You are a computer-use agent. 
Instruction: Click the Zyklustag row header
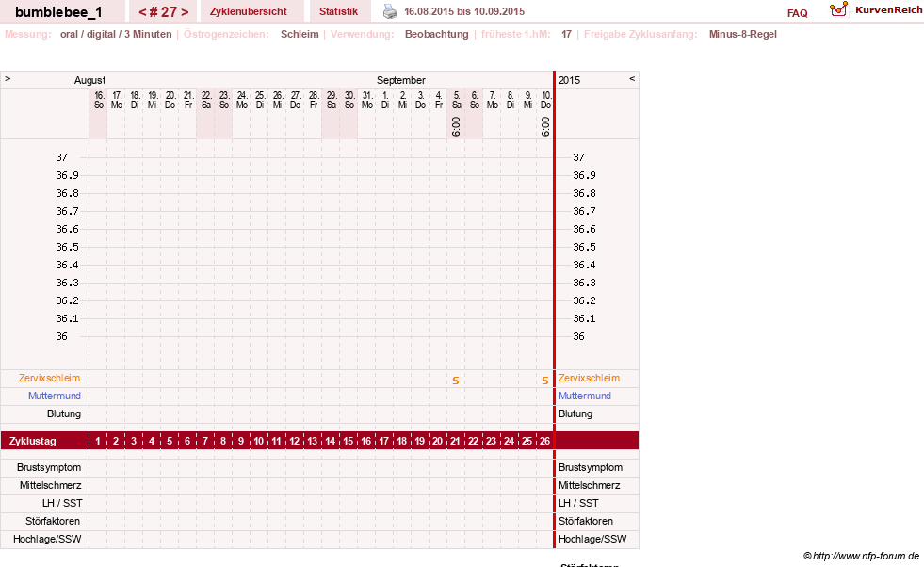click(x=33, y=441)
